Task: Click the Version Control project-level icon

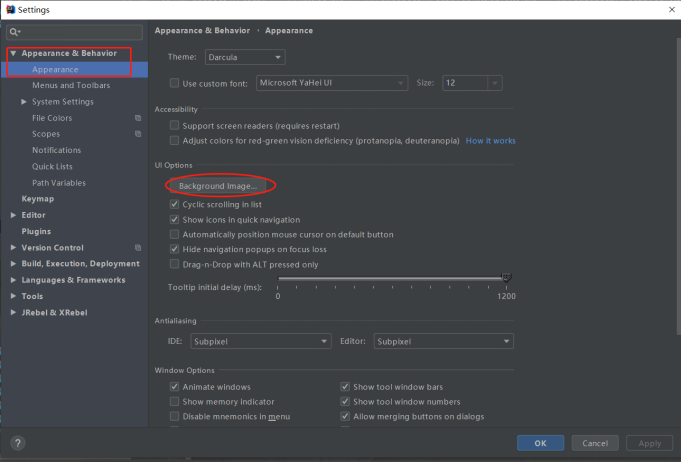Action: click(x=138, y=248)
